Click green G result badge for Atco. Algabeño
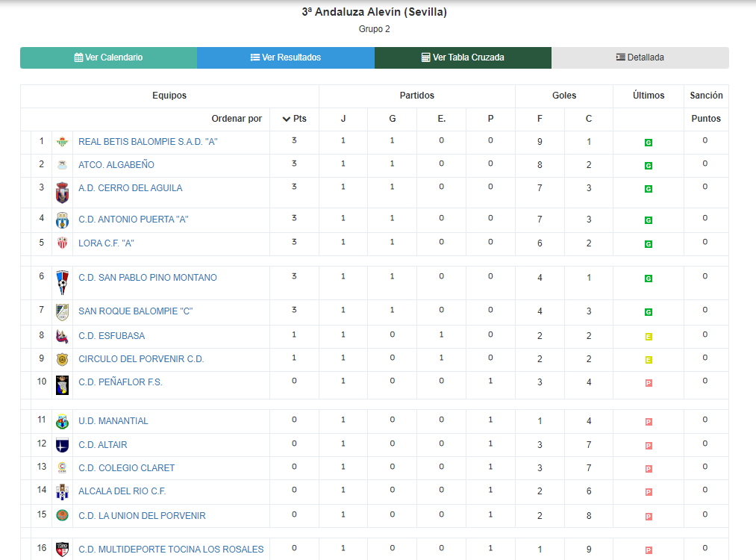The width and height of the screenshot is (756, 560). 649,166
